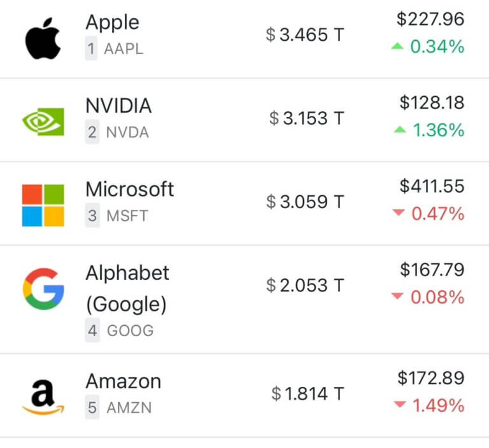Viewport: 489px width, 448px height.
Task: Open the Apple company name link
Action: 112,22
